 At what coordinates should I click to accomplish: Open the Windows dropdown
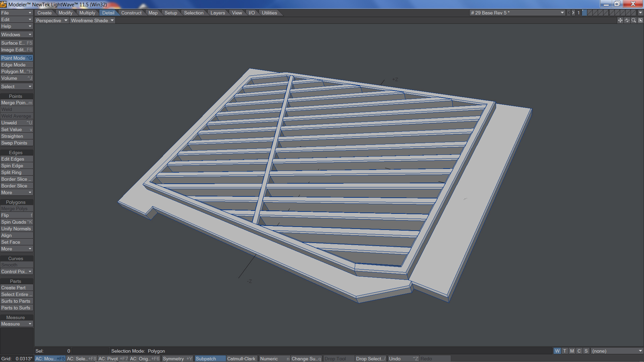[x=16, y=35]
